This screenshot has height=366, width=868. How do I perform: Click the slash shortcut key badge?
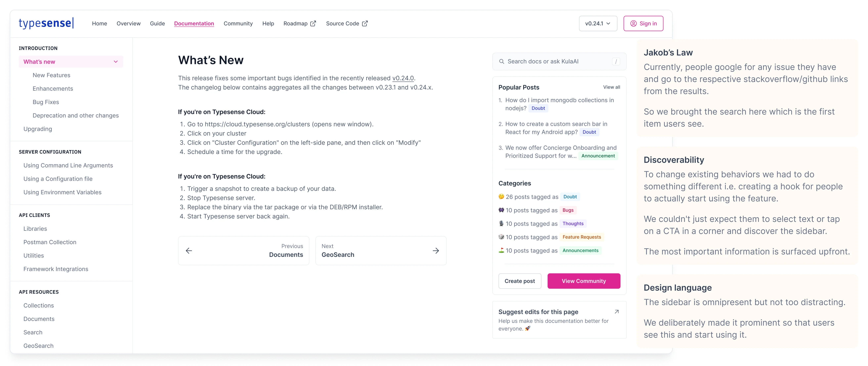point(616,61)
